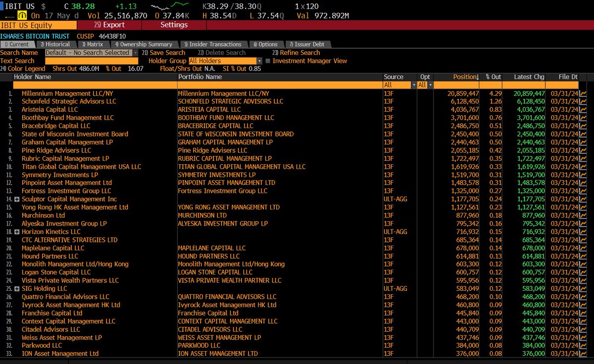Click Delete Search
Image resolution: width=594 pixels, height=364 pixels.
click(x=221, y=52)
